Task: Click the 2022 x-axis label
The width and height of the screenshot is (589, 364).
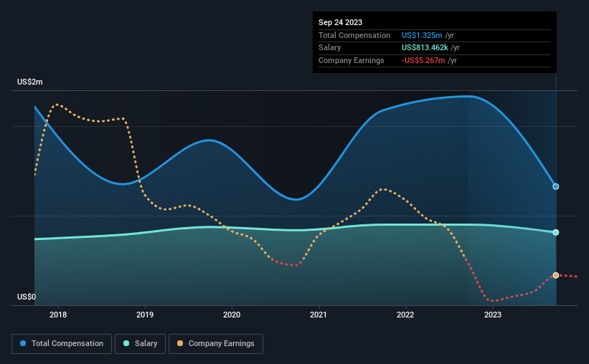Action: pos(405,315)
